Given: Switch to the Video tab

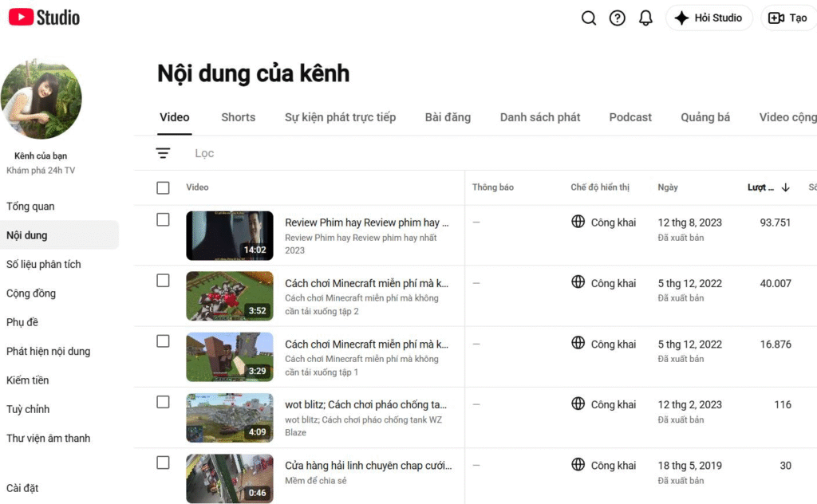Looking at the screenshot, I should pyautogui.click(x=175, y=117).
